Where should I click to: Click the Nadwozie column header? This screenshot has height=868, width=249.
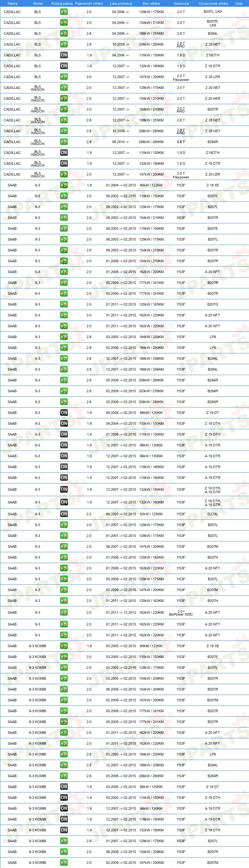point(181,4)
